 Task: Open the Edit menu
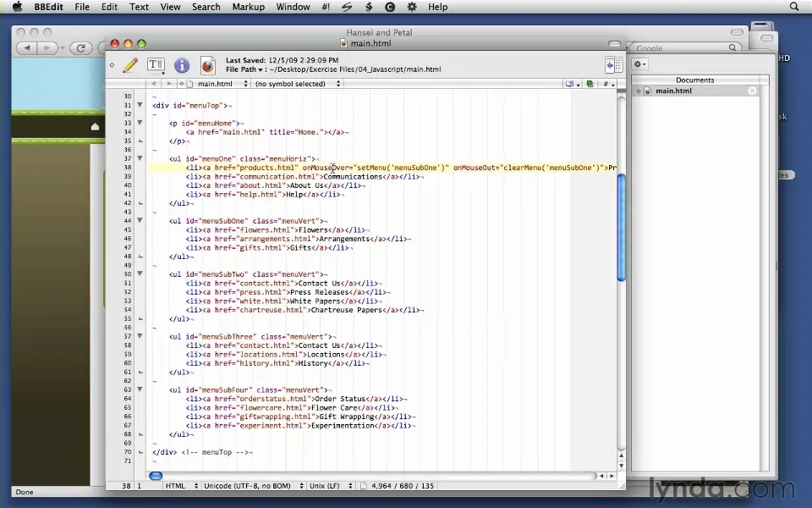[109, 7]
